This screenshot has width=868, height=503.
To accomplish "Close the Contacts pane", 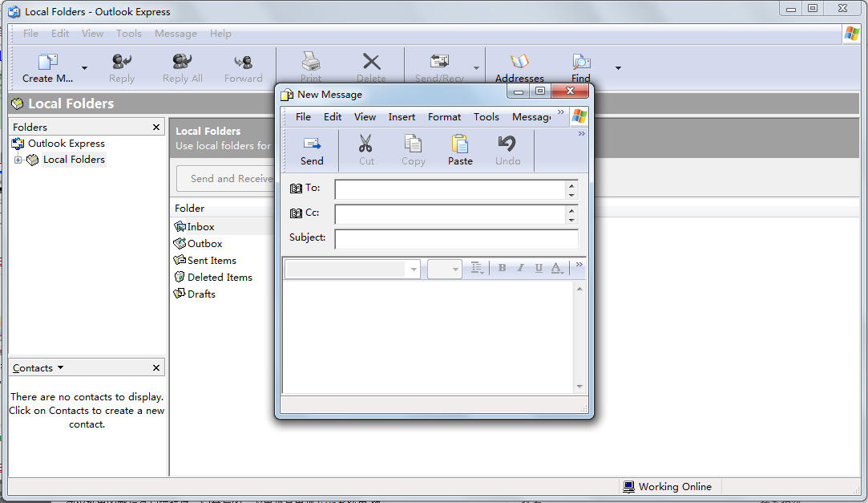I will point(156,368).
